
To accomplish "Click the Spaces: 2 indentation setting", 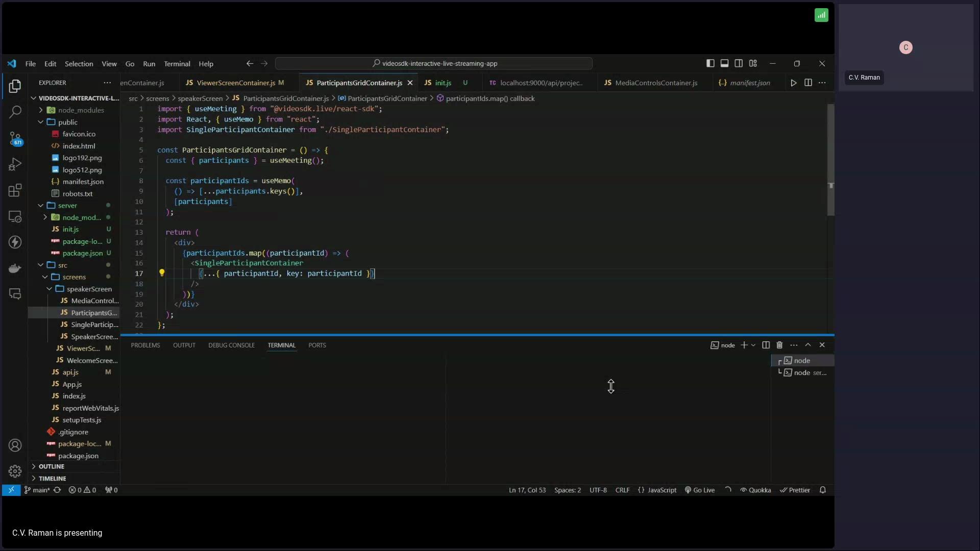I will (568, 490).
